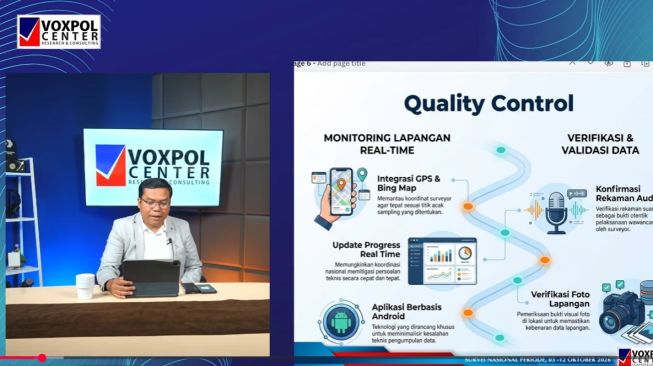Click the video progress scrubber handle
This screenshot has height=366, width=653.
(x=42, y=358)
